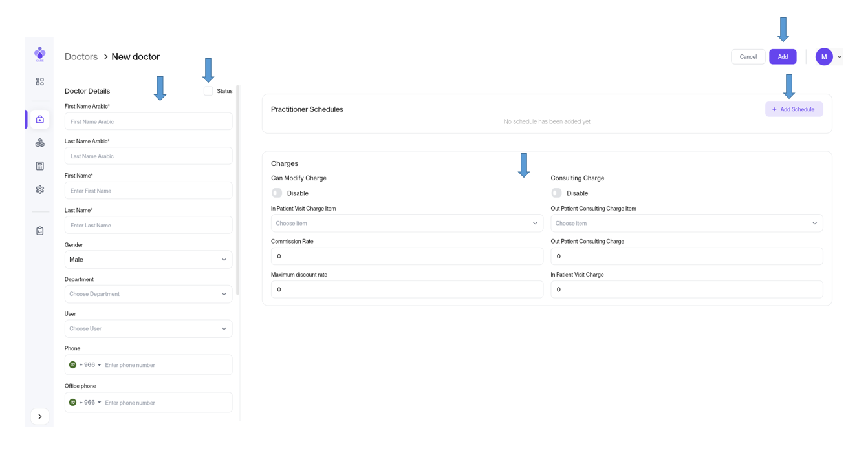
Task: Expand the Choose Department dropdown
Action: click(x=148, y=294)
